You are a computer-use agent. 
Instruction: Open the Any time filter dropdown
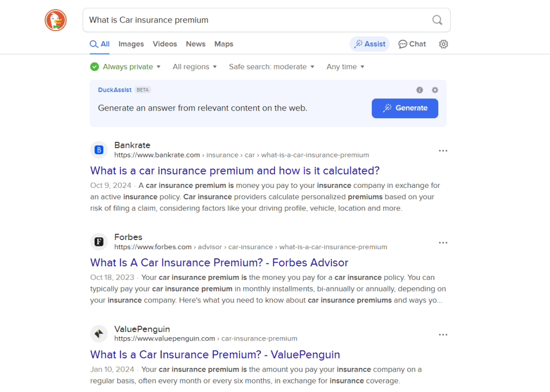point(345,66)
